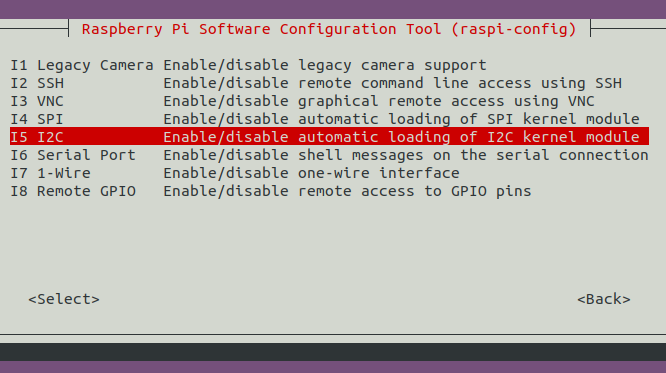Click the dark status bar below dialog
The width and height of the screenshot is (666, 373).
coord(333,352)
